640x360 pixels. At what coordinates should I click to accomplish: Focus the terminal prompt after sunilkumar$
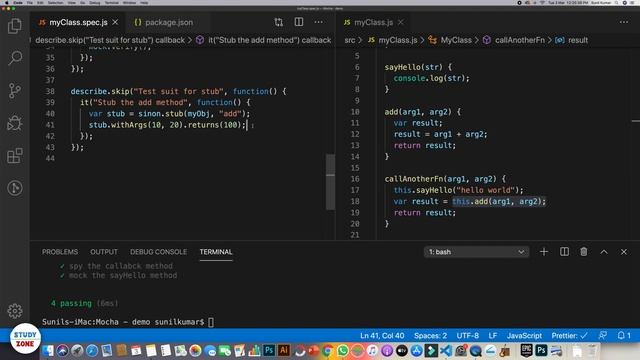click(211, 322)
